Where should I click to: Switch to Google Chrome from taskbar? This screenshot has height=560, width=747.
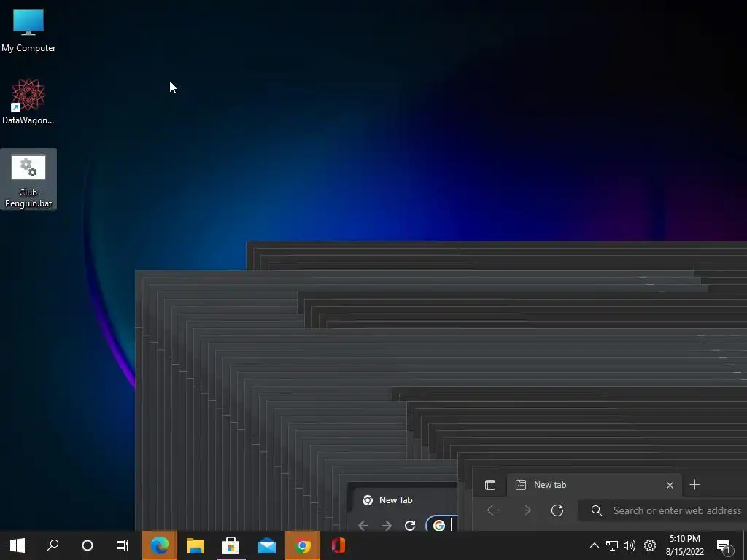pyautogui.click(x=303, y=545)
